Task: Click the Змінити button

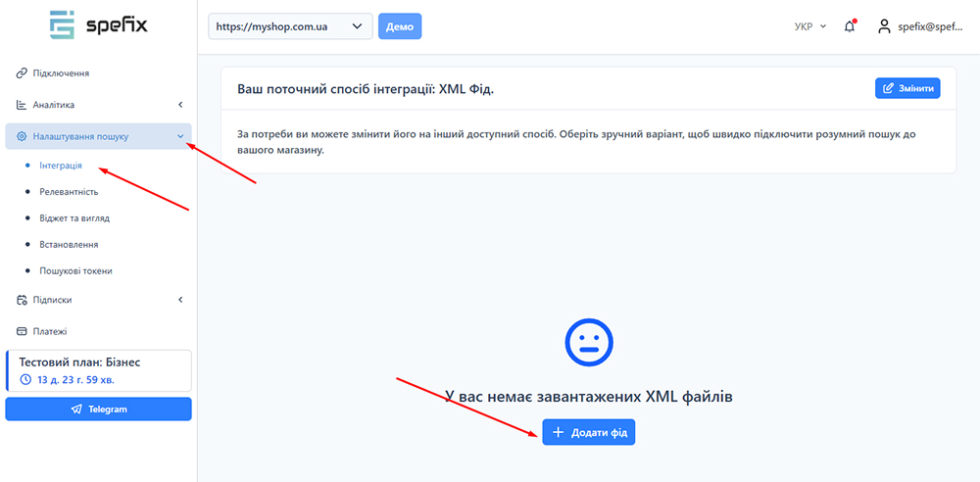Action: [x=907, y=88]
